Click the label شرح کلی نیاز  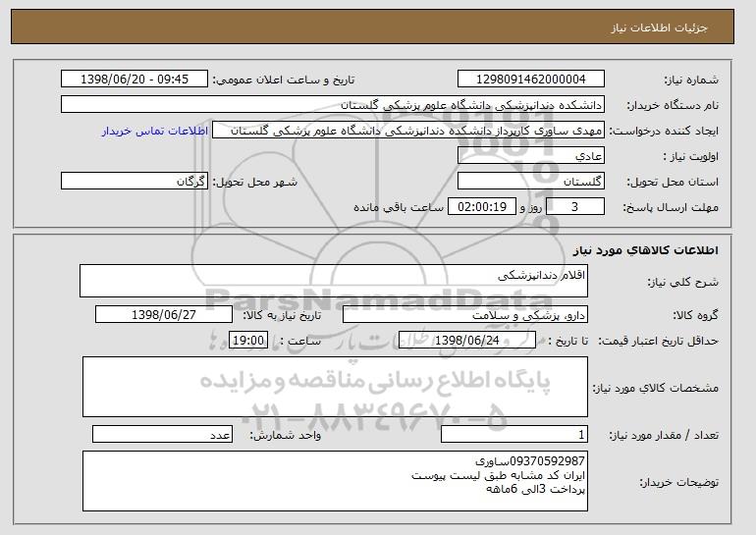(x=682, y=282)
